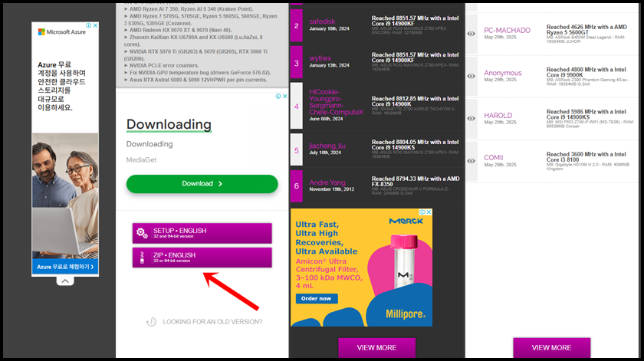Open the 8812.85 MHz record entry
This screenshot has height=361, width=644.
[x=416, y=101]
